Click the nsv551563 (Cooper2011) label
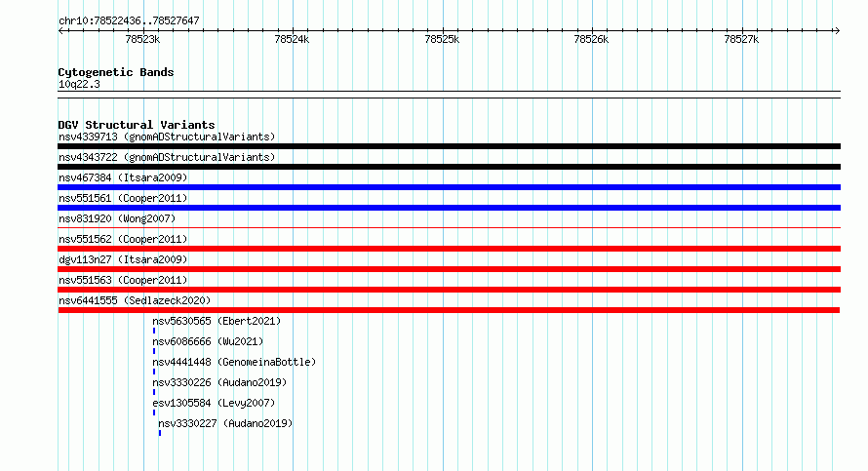 tap(123, 280)
